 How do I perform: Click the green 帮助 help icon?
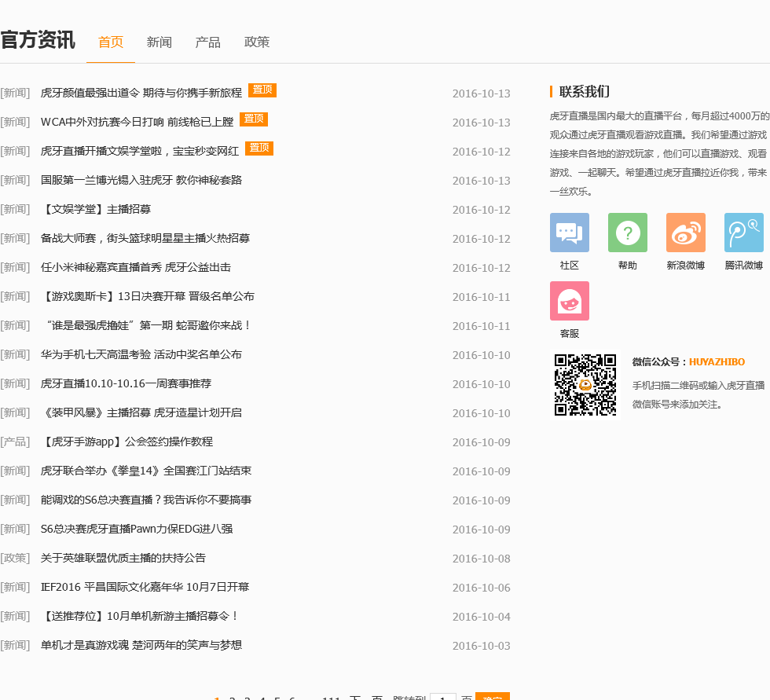pyautogui.click(x=627, y=233)
